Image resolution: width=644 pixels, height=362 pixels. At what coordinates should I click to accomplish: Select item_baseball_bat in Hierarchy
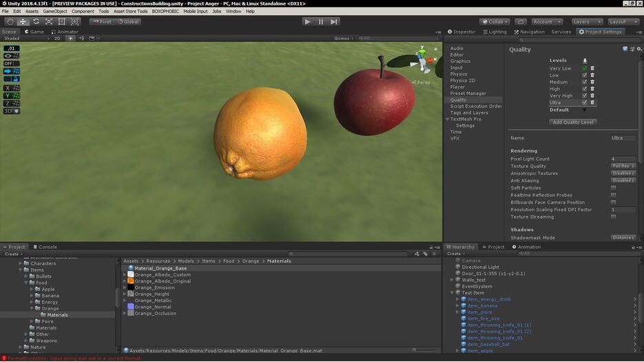488,344
